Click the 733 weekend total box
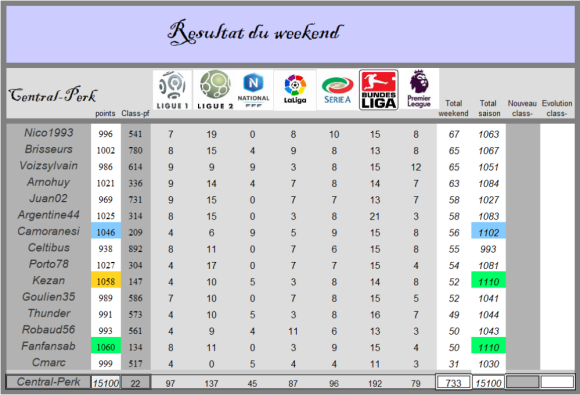Viewport: 580px width, 395px height. 453,382
